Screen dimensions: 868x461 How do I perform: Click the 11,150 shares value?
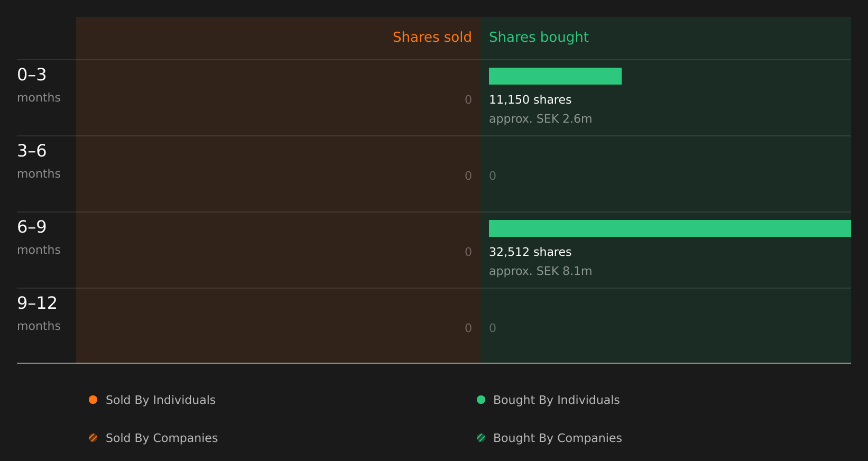(530, 100)
